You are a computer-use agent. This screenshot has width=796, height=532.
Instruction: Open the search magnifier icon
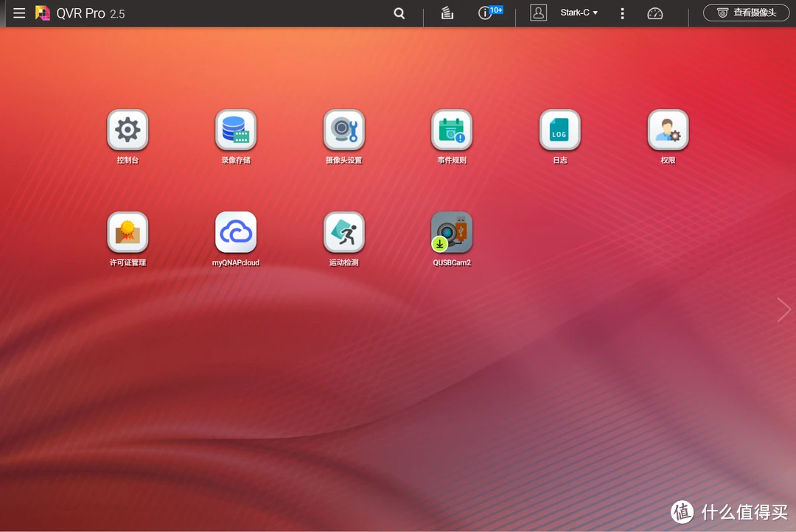click(399, 13)
